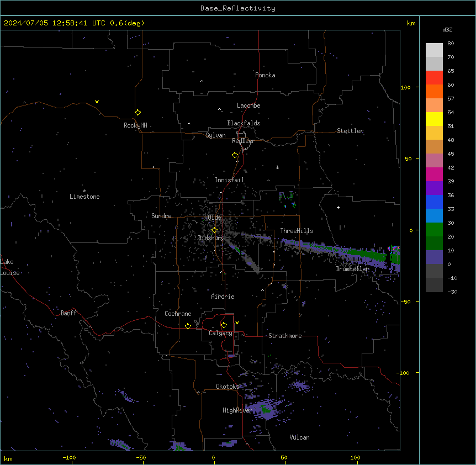Click the right axis tick labeled -50
This screenshot has height=465, width=476.
click(x=405, y=302)
